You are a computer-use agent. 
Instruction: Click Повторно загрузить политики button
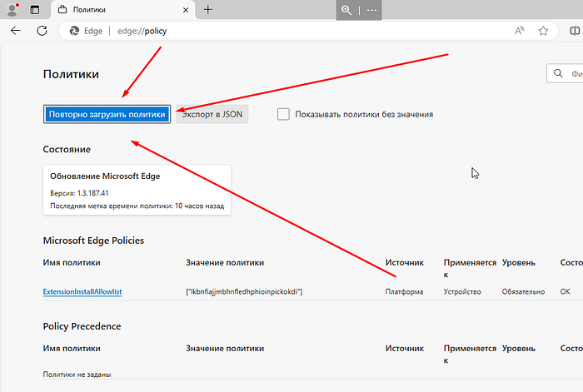tap(107, 114)
